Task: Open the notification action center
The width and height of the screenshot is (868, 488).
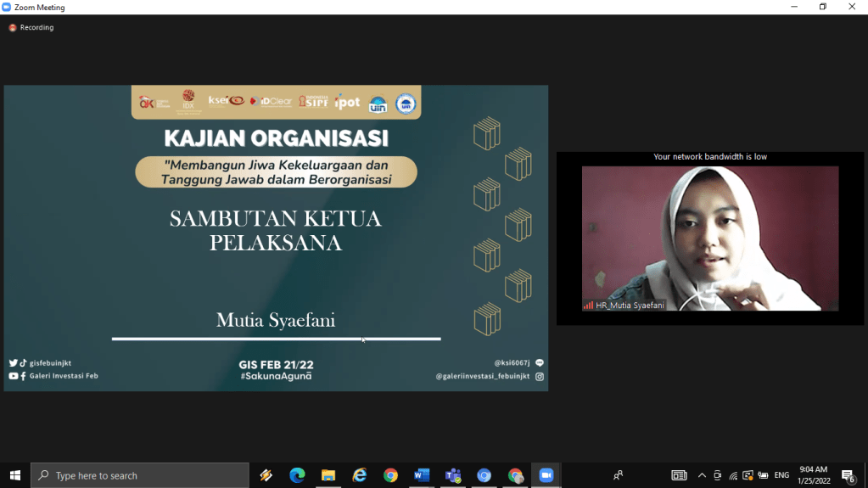Action: click(848, 475)
